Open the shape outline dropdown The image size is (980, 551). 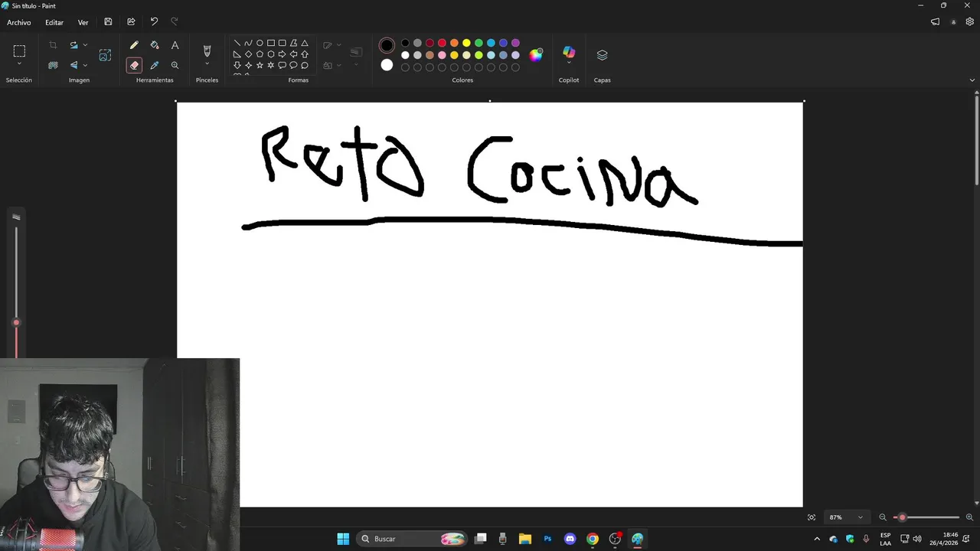pos(339,45)
